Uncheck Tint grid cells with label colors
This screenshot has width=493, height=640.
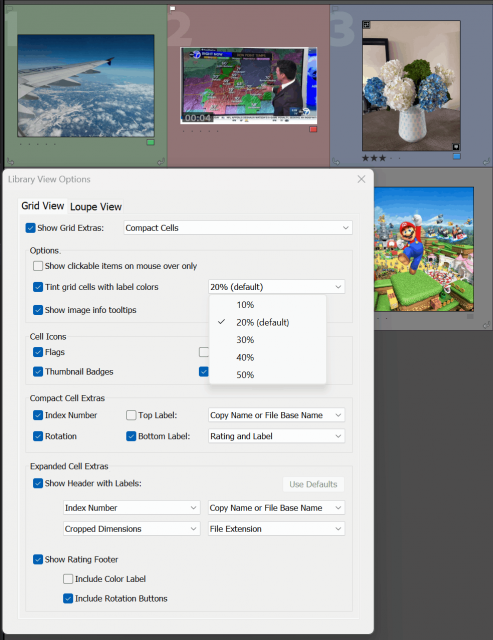[38, 287]
